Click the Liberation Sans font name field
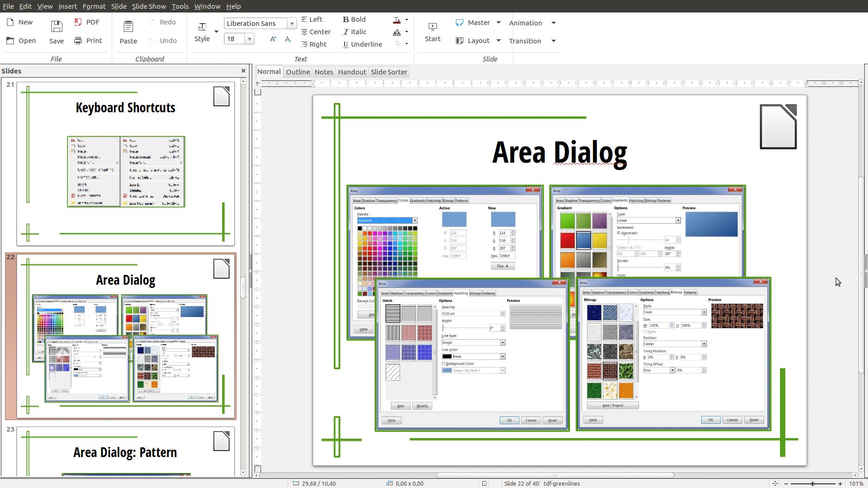This screenshot has height=488, width=868. point(255,24)
